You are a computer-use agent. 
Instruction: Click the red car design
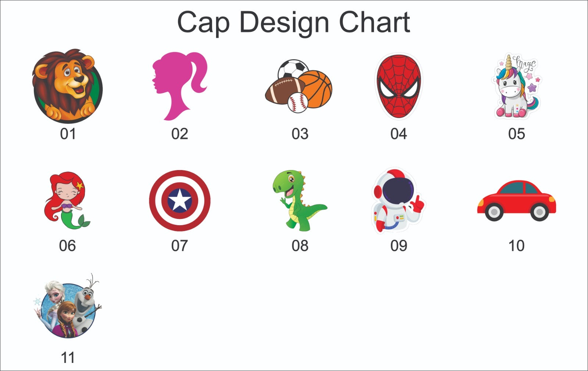point(517,201)
